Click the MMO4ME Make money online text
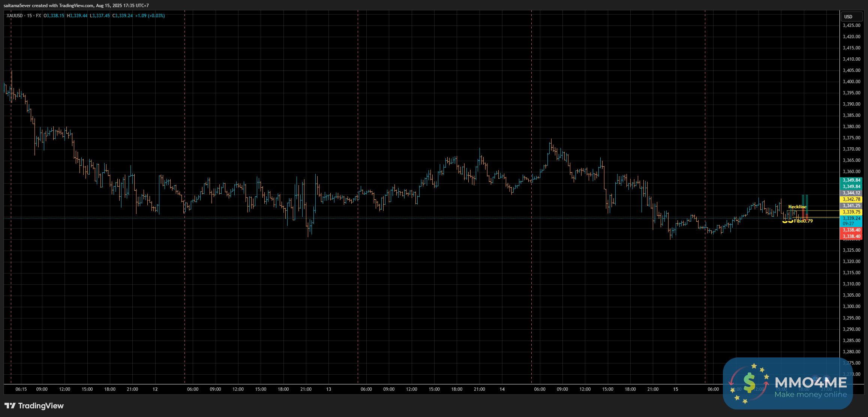Screen dimensions: 868x417 pyautogui.click(x=810, y=395)
